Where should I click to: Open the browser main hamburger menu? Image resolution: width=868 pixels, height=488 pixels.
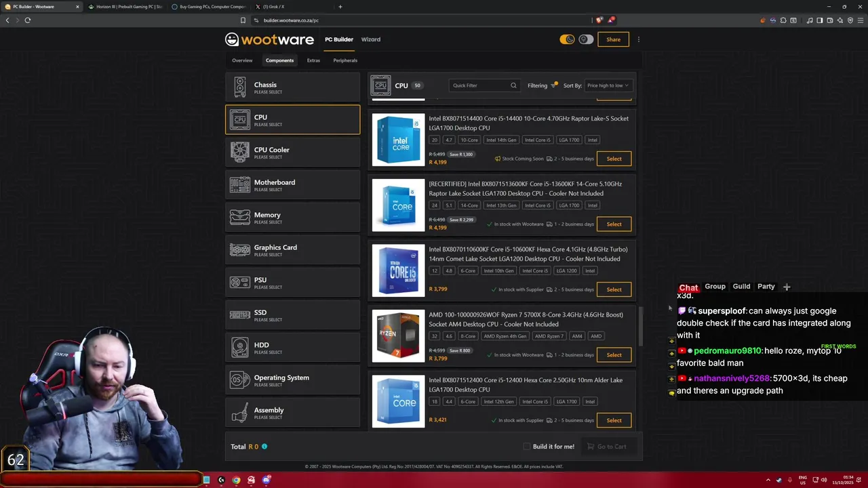861,20
